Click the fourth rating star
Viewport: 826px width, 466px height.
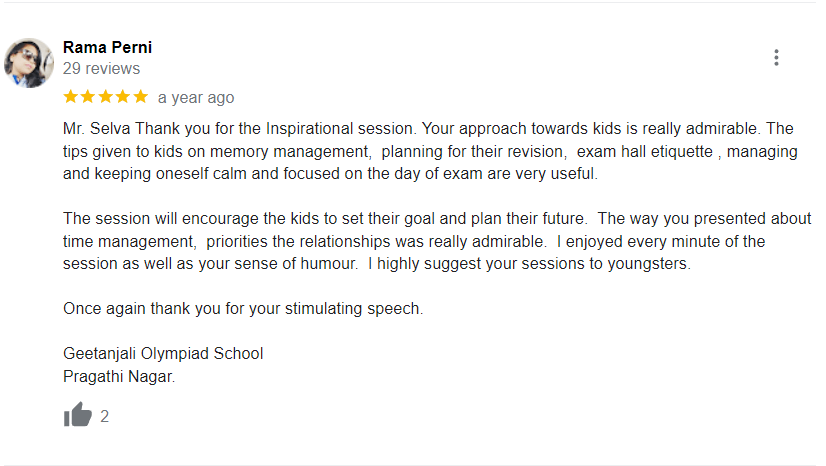(123, 97)
